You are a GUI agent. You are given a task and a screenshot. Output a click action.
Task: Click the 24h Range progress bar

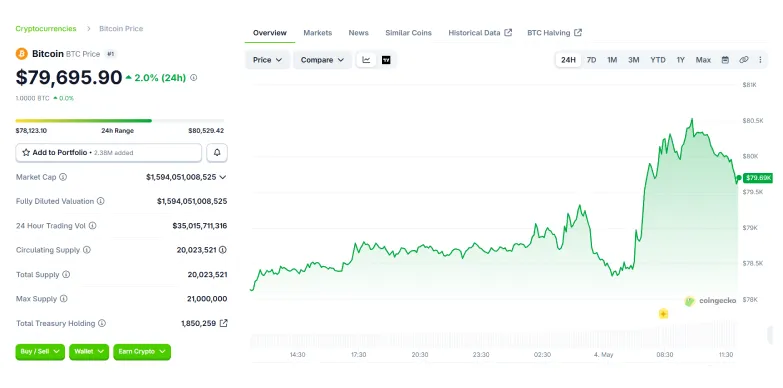pyautogui.click(x=120, y=120)
